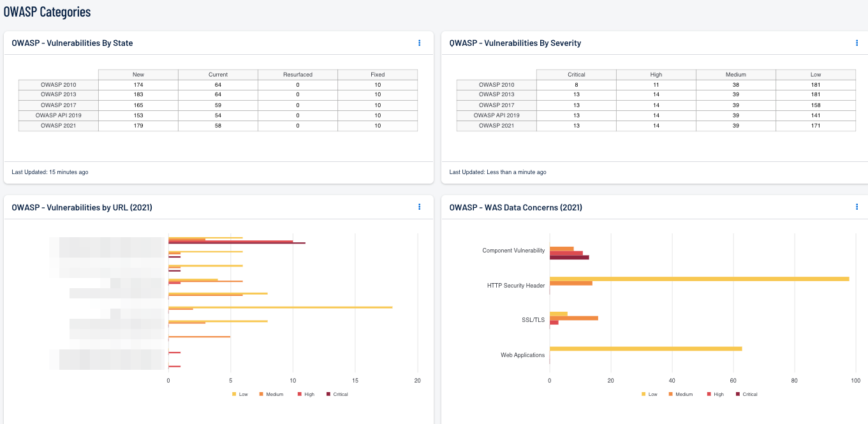Click the Fixed column header
The width and height of the screenshot is (868, 424).
(x=378, y=75)
